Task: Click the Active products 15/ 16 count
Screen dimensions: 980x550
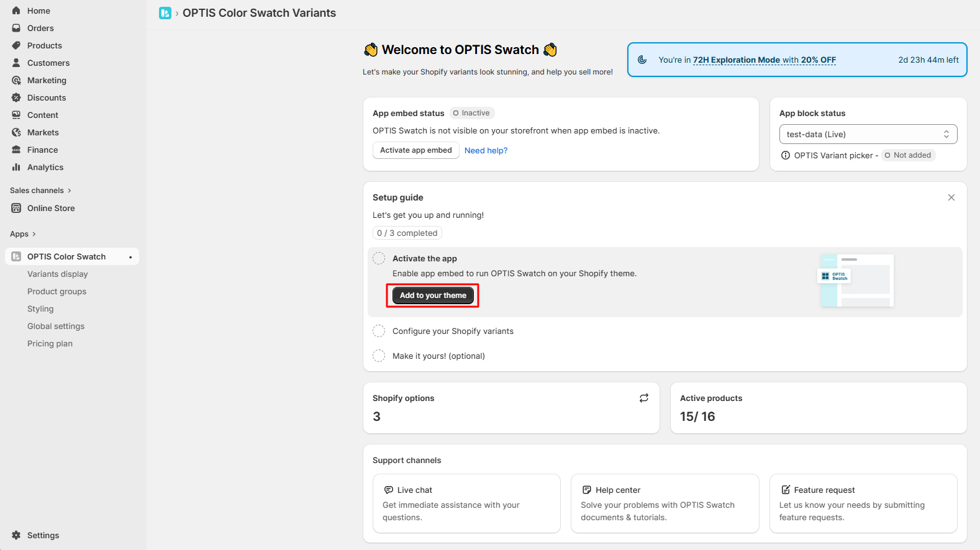Action: point(697,417)
